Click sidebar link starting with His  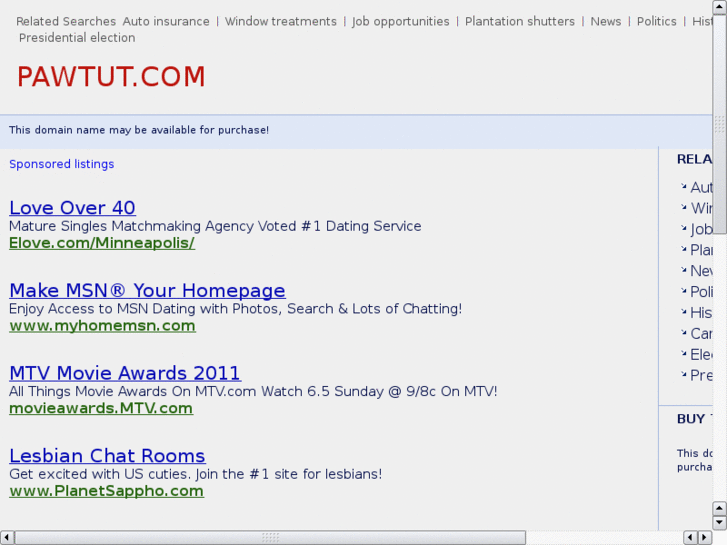tap(701, 313)
